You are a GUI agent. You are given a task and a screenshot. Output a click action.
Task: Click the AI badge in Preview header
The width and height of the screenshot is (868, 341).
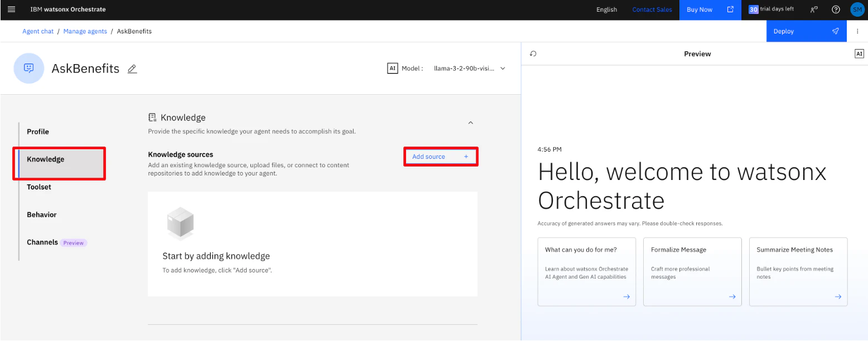859,54
